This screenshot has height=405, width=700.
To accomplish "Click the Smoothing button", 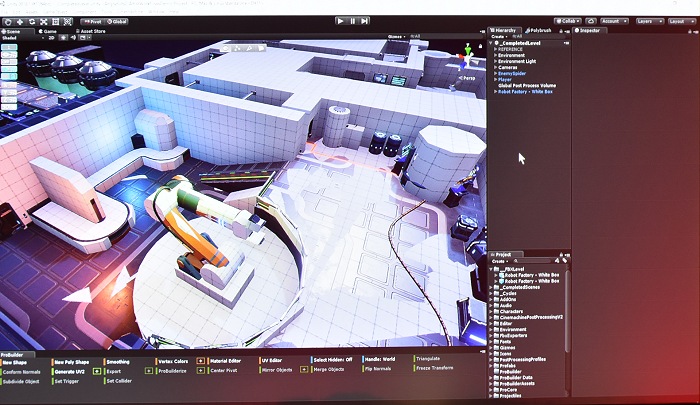I will 118,362.
